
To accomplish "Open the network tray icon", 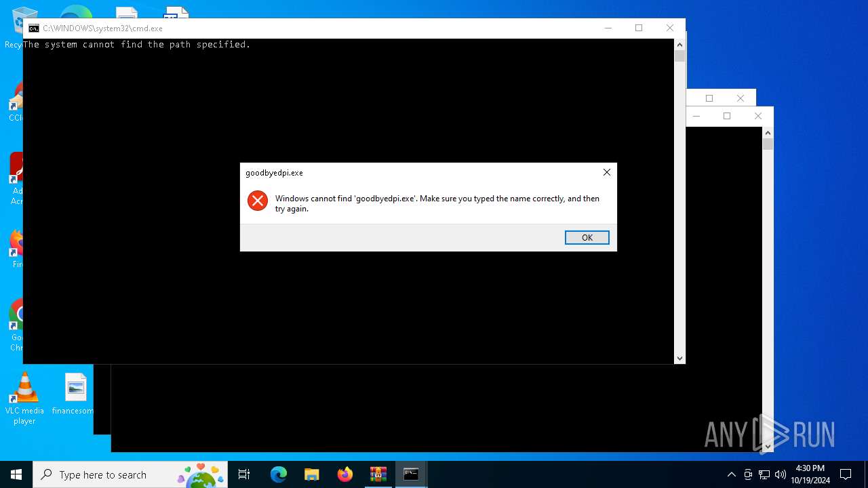I will [764, 474].
